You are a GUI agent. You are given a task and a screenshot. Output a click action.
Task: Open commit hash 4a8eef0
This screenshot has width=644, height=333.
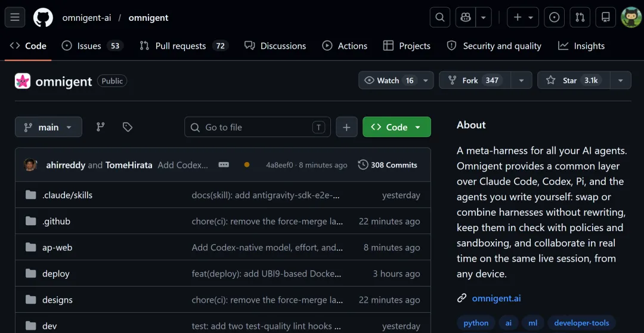click(x=280, y=165)
